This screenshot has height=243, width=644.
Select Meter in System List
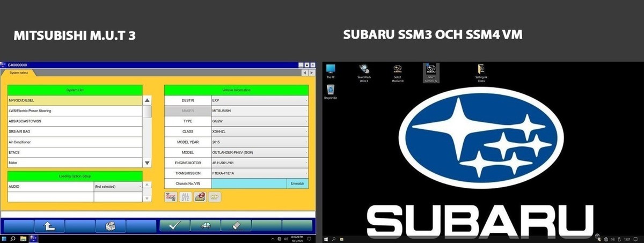pos(75,163)
